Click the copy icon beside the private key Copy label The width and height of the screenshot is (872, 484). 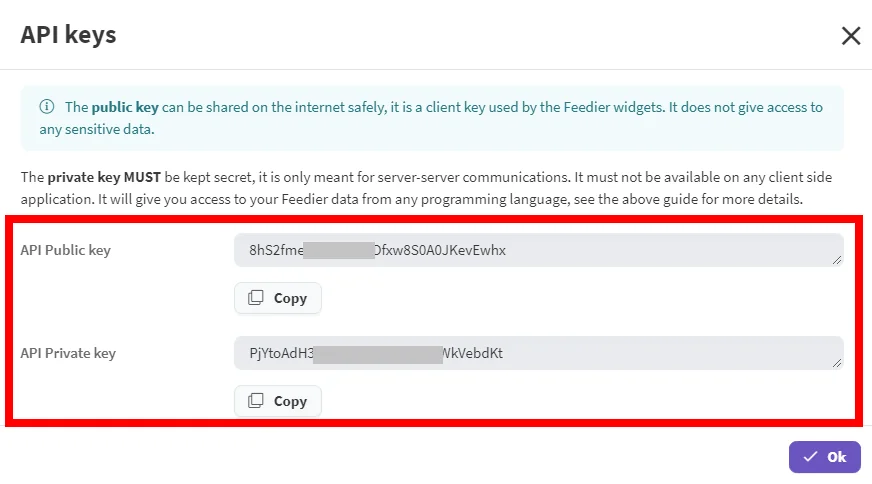coord(256,401)
